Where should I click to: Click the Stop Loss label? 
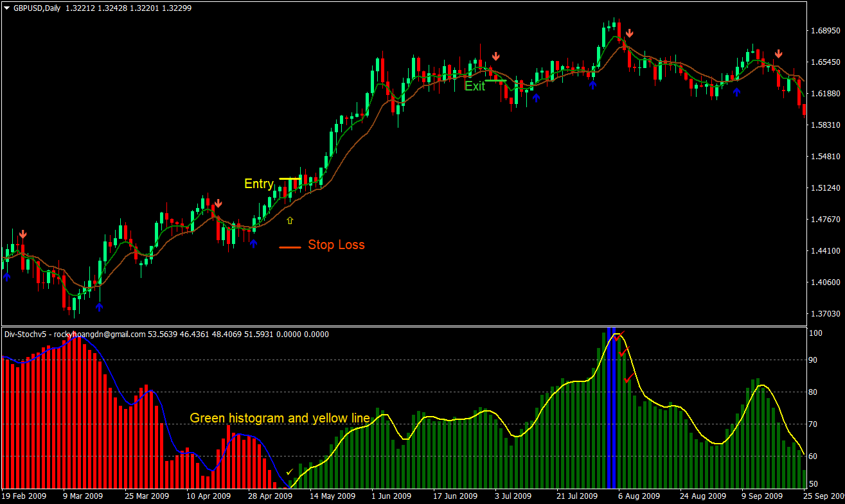pyautogui.click(x=337, y=245)
